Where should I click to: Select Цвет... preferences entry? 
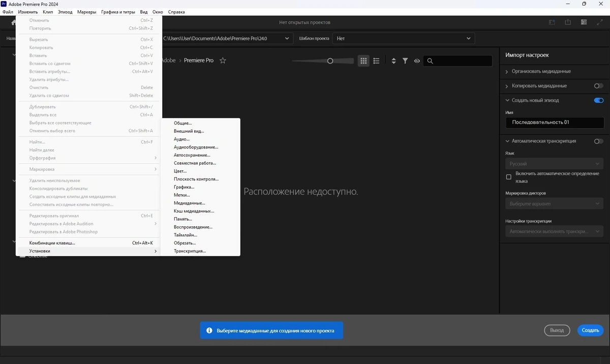(200, 171)
